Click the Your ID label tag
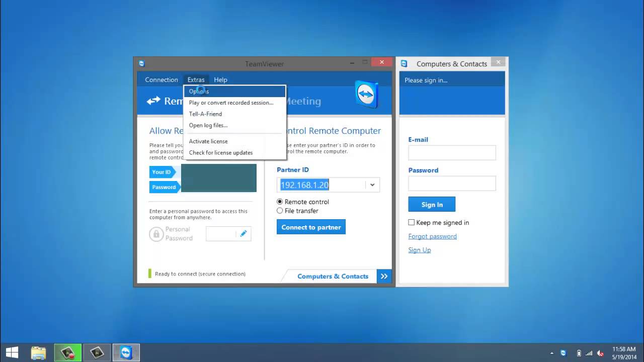This screenshot has height=362, width=644. (162, 172)
